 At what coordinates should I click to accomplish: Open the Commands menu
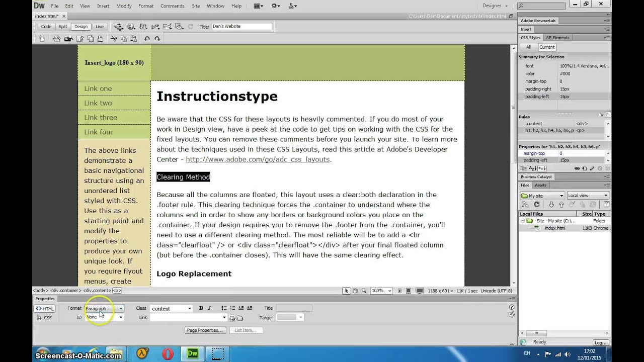point(172,6)
